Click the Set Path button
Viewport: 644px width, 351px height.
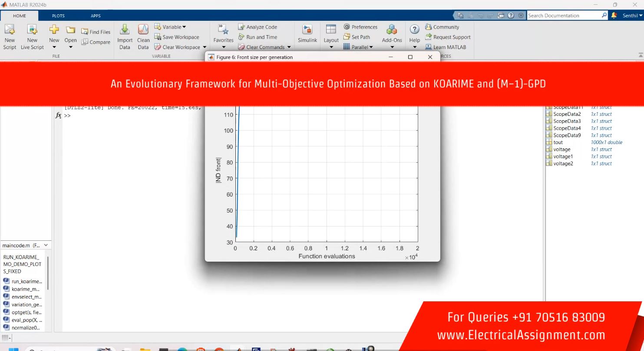[x=357, y=37]
